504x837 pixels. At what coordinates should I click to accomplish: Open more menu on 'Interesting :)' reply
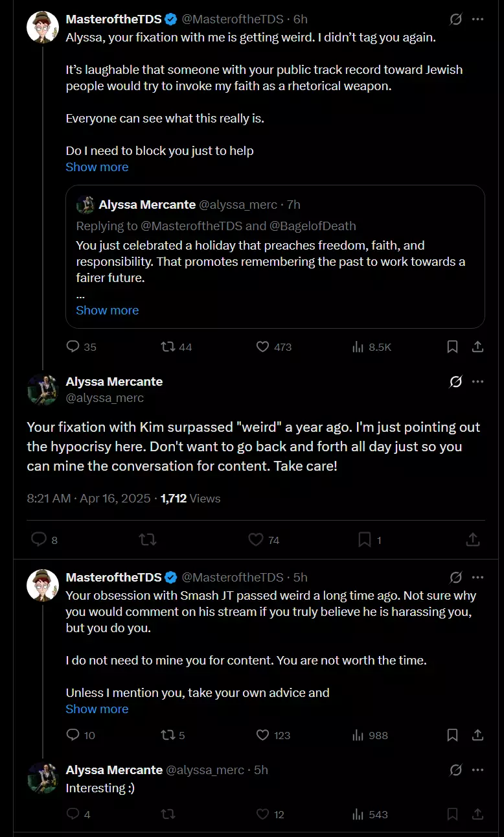(x=478, y=770)
